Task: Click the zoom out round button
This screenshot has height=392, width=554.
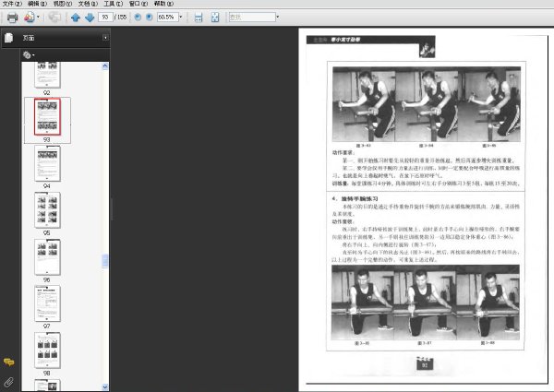Action: click(x=138, y=17)
